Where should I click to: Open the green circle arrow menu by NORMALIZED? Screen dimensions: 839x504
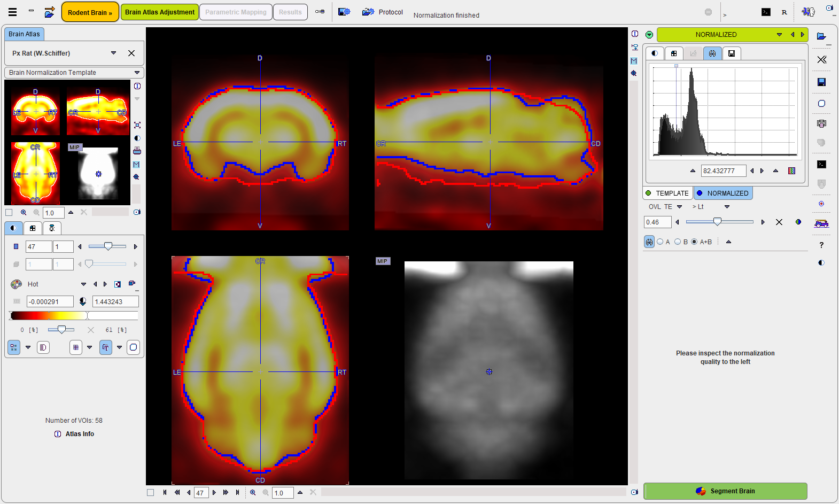click(649, 35)
